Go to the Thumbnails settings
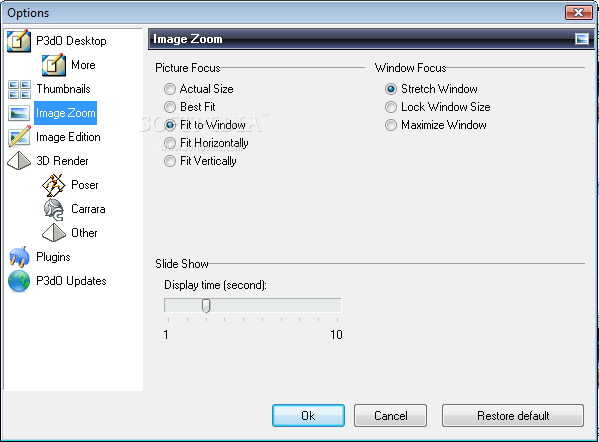This screenshot has height=442, width=599. coord(63,89)
